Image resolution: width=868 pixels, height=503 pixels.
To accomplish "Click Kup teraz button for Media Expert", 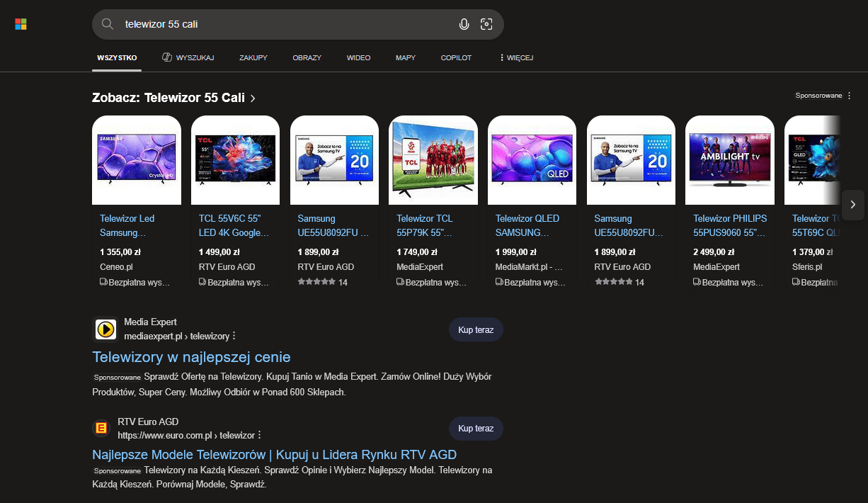I will point(476,329).
